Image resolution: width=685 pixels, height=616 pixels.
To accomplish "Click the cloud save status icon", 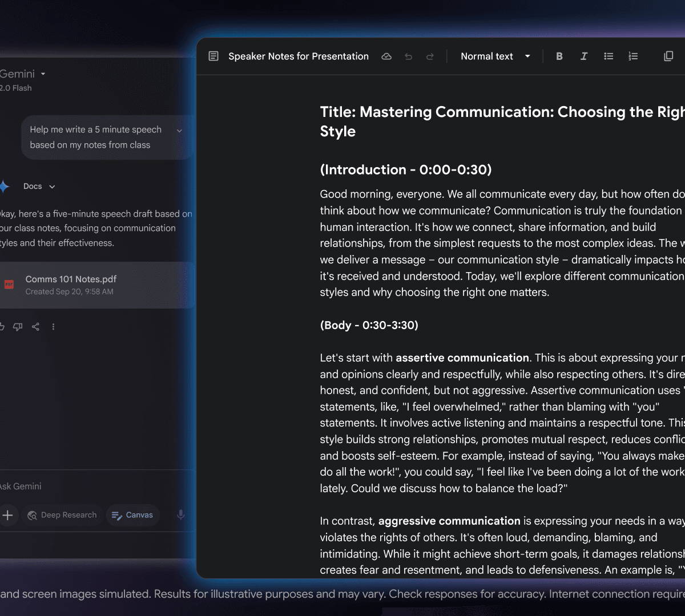I will coord(386,56).
